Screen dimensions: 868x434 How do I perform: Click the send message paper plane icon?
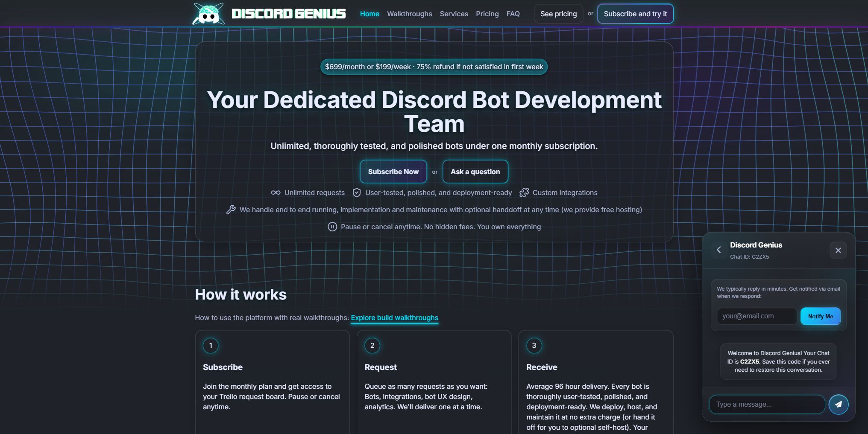pyautogui.click(x=838, y=404)
